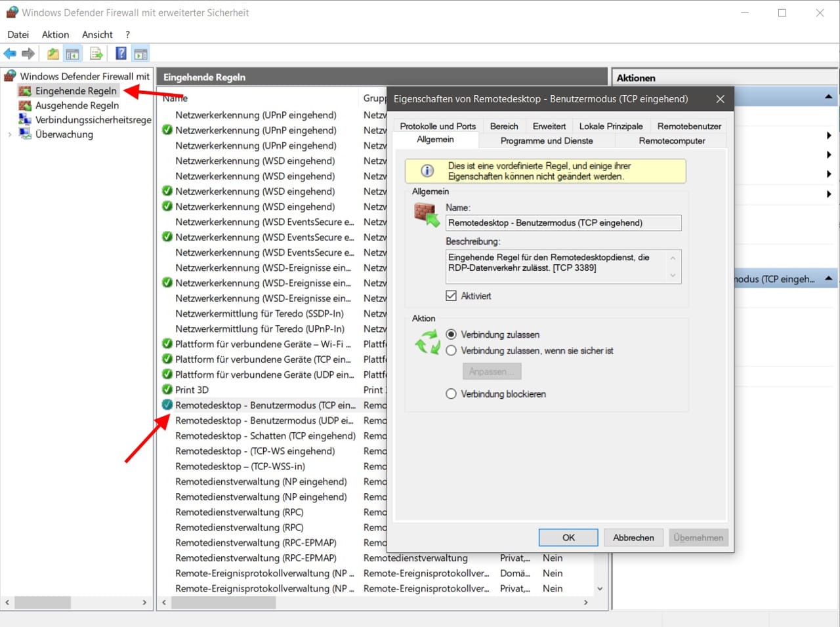
Task: Click a right-pointing arrow in the Aktionen pane
Action: pyautogui.click(x=829, y=135)
